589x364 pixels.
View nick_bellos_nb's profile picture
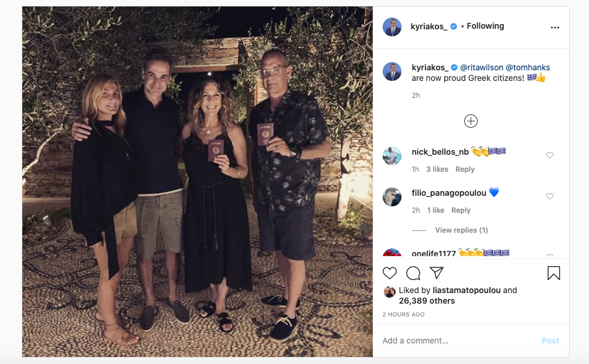click(392, 156)
